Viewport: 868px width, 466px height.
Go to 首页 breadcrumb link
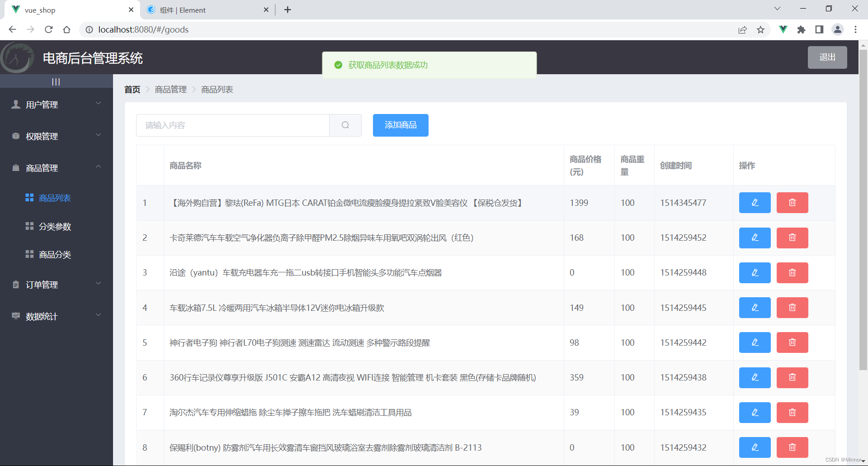[132, 90]
